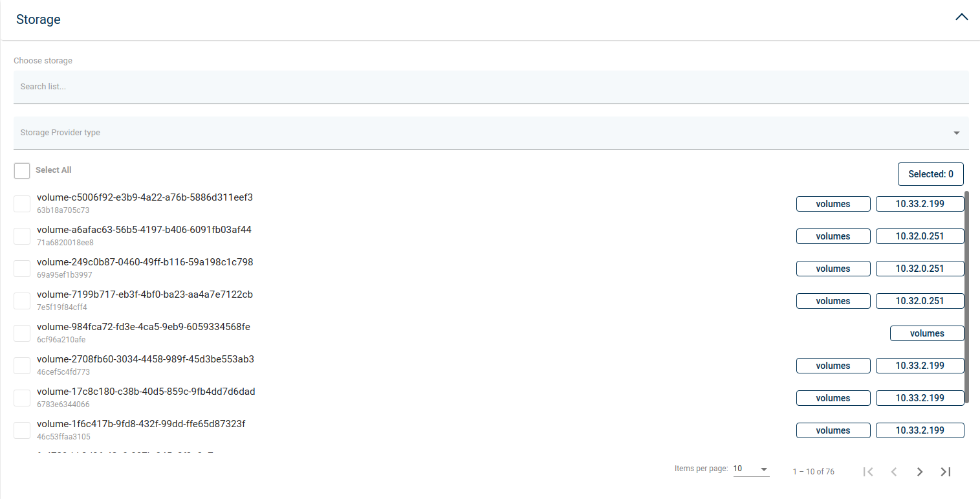Check the Select All checkbox
The width and height of the screenshot is (980, 499).
pyautogui.click(x=22, y=171)
